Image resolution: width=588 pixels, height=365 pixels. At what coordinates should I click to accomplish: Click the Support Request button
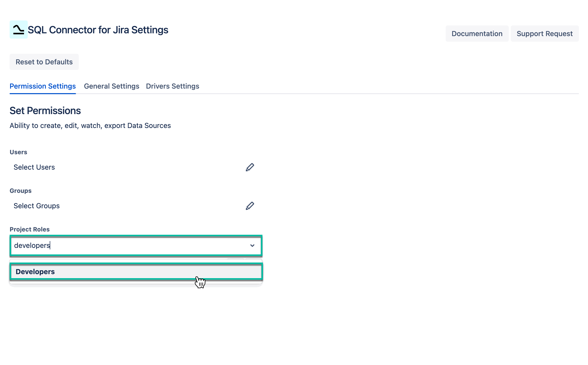click(545, 33)
